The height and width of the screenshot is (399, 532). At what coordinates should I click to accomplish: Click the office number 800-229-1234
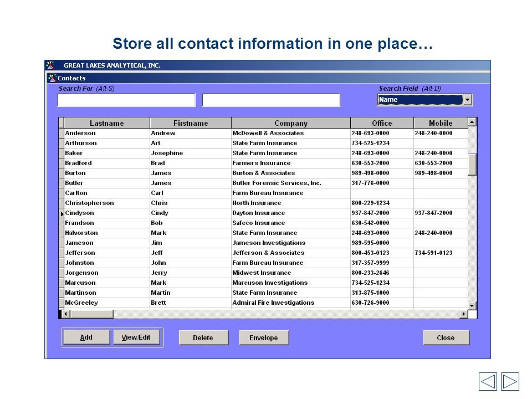coord(382,203)
